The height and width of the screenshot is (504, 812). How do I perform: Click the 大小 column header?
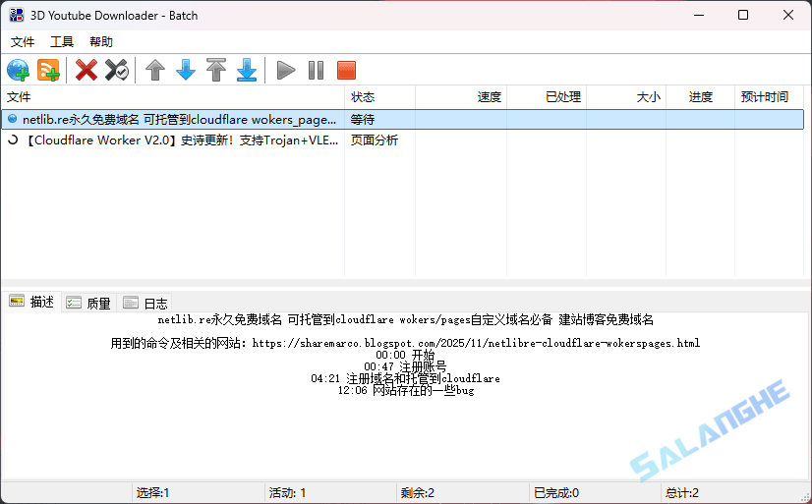pyautogui.click(x=626, y=96)
